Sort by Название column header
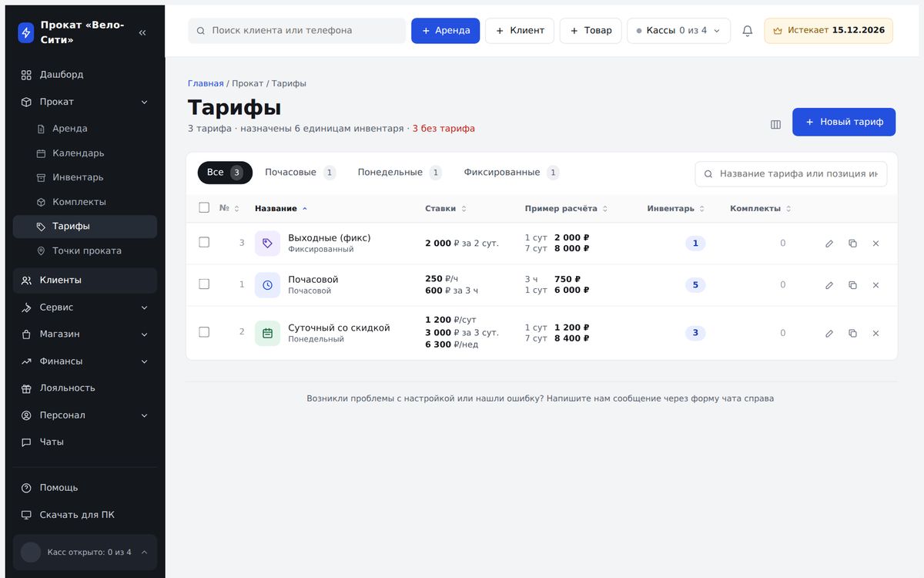 [x=281, y=209]
